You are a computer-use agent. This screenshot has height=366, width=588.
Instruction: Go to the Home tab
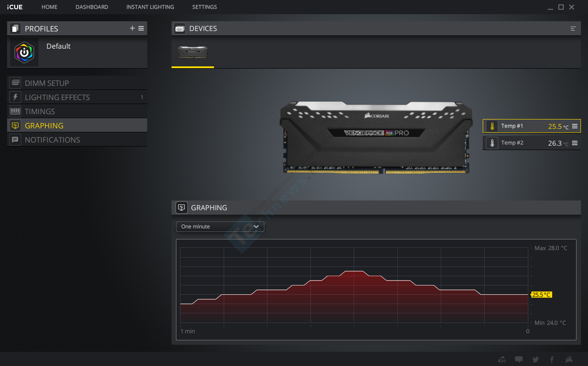point(50,7)
